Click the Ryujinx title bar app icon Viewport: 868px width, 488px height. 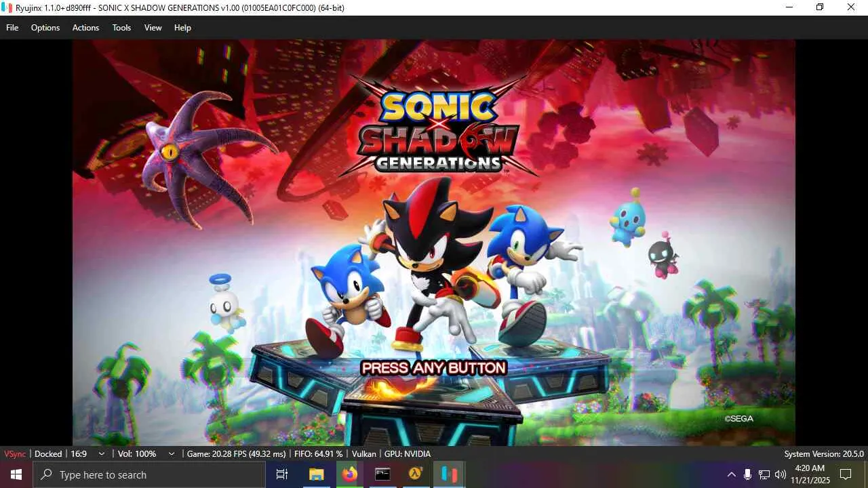(x=7, y=7)
